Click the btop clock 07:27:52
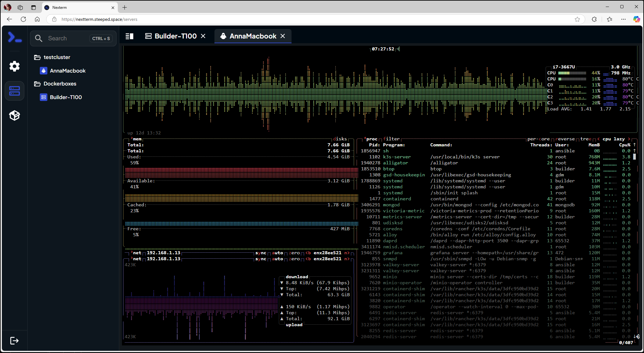This screenshot has width=644, height=353. tap(383, 49)
